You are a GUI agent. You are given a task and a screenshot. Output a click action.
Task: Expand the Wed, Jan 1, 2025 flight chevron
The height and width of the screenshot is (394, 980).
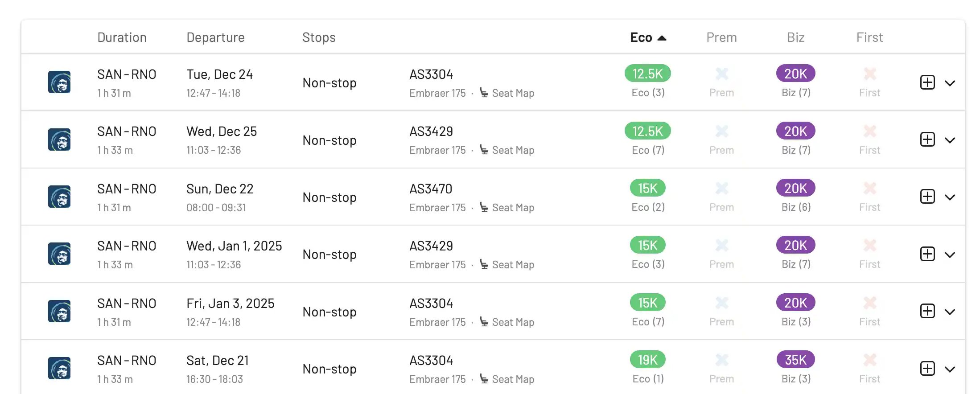pyautogui.click(x=950, y=255)
